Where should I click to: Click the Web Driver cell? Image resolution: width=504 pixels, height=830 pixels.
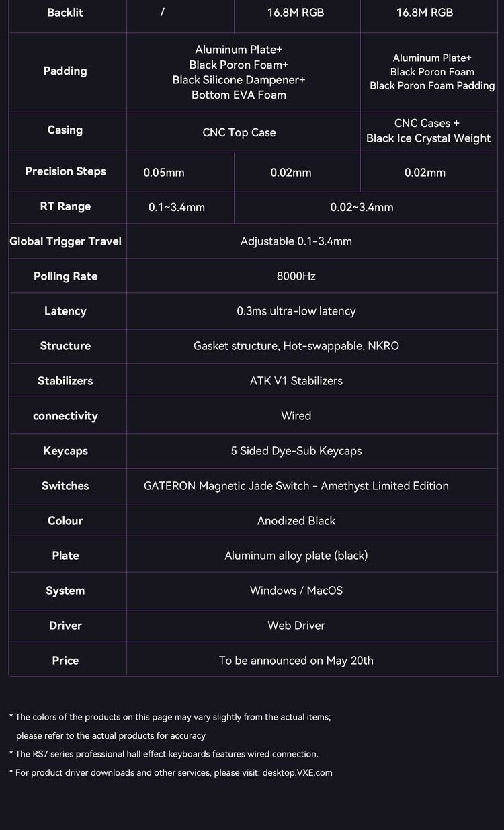click(296, 626)
